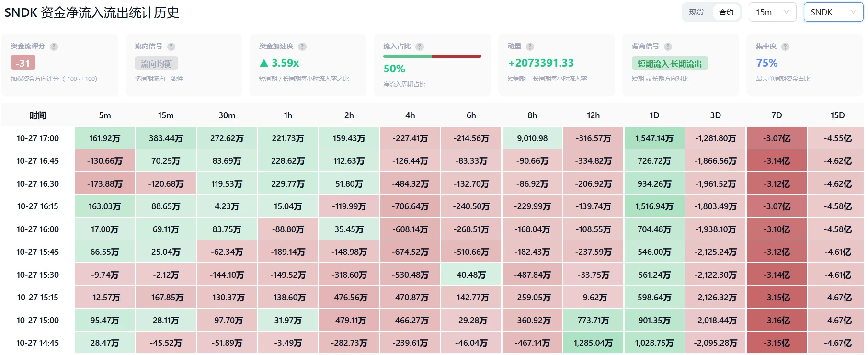Click the 时间 column header
Screen dimensions: 868x355
click(38, 115)
